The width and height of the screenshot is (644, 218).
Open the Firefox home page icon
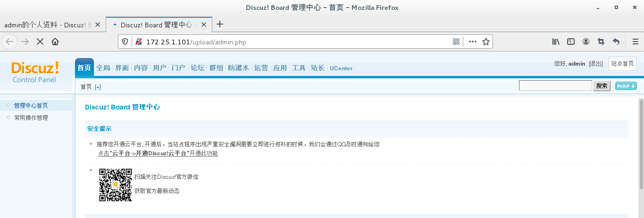point(55,42)
